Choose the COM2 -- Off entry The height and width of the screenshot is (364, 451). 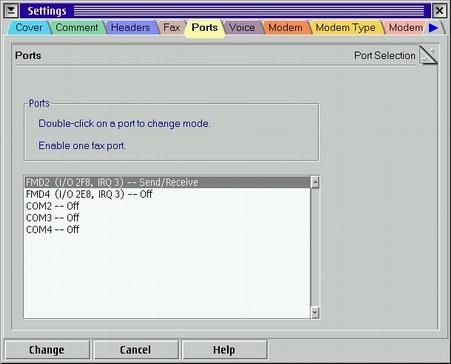[167, 206]
